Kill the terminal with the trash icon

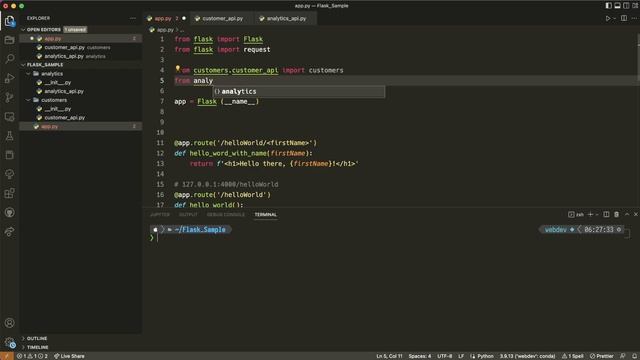[x=616, y=214]
